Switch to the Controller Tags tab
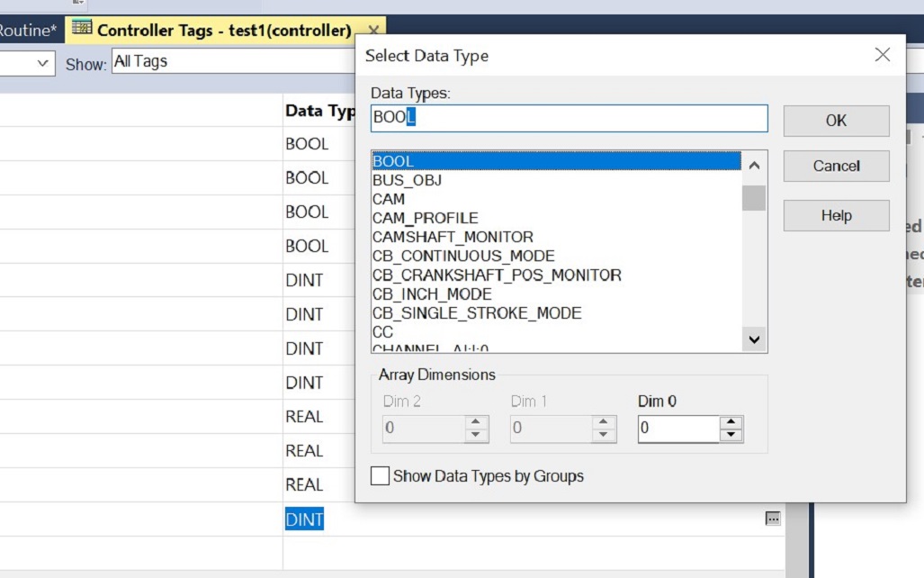Image resolution: width=924 pixels, height=578 pixels. [x=225, y=30]
